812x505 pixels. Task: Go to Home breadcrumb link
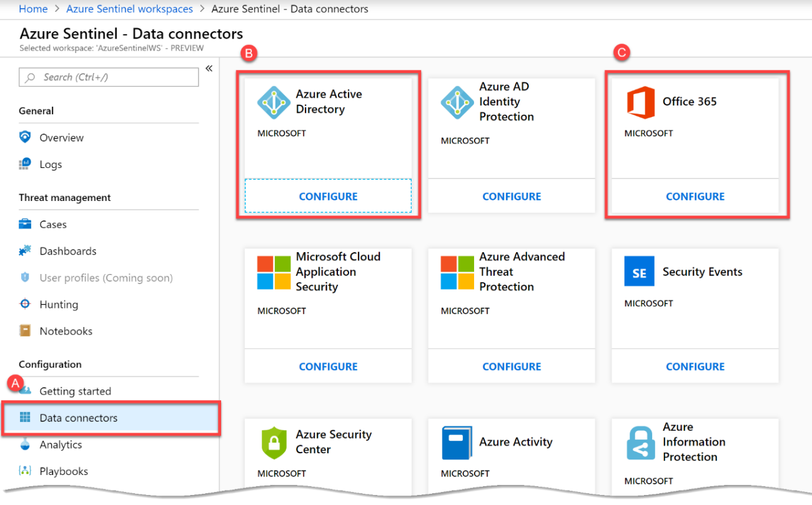click(x=34, y=9)
